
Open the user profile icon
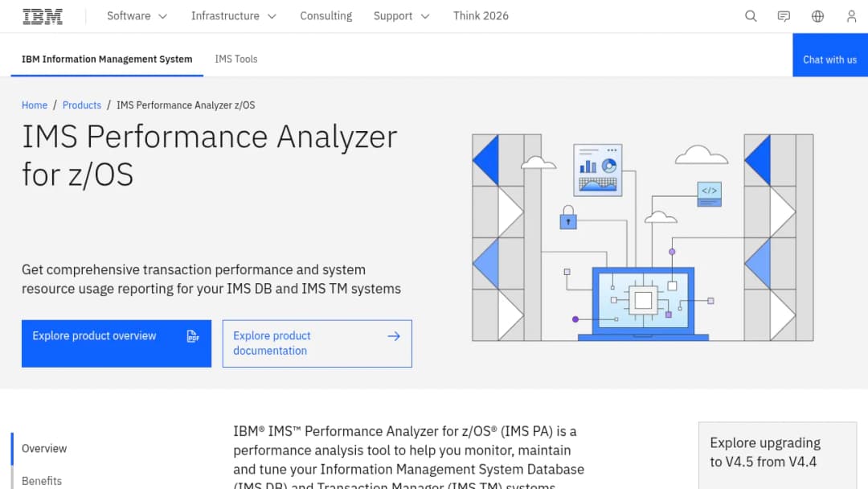[x=851, y=16]
